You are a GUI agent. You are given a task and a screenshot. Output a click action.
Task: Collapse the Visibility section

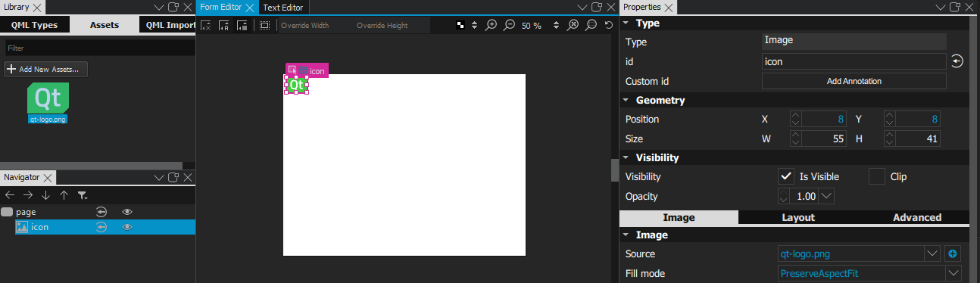click(626, 158)
